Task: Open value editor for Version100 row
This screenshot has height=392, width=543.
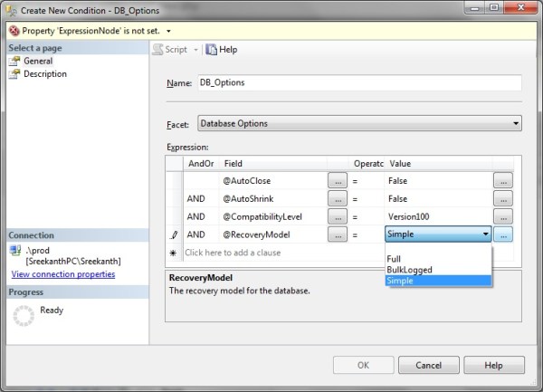Action: [503, 217]
